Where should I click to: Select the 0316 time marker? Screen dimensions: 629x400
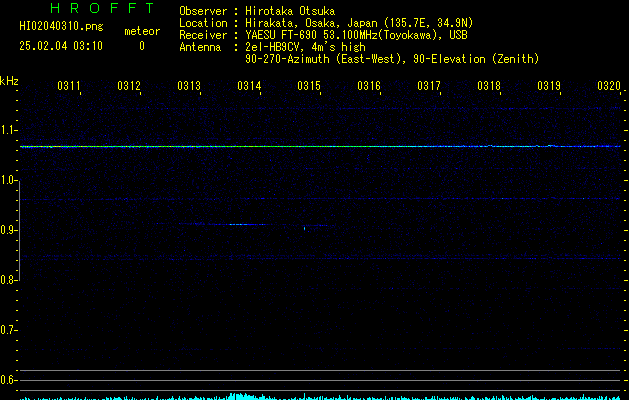click(369, 86)
